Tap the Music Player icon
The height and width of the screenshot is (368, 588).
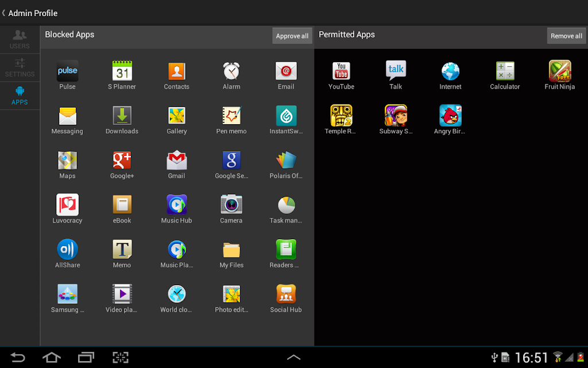tap(177, 250)
